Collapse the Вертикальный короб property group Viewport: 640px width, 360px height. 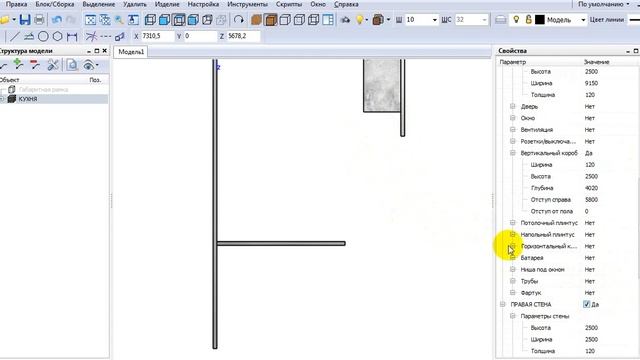pyautogui.click(x=513, y=153)
